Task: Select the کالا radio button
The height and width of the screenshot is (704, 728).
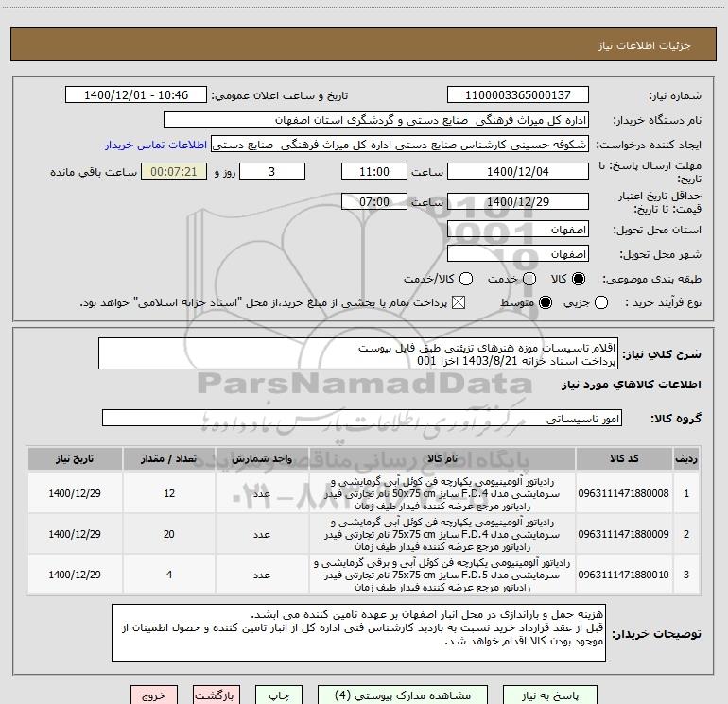Action: [578, 279]
